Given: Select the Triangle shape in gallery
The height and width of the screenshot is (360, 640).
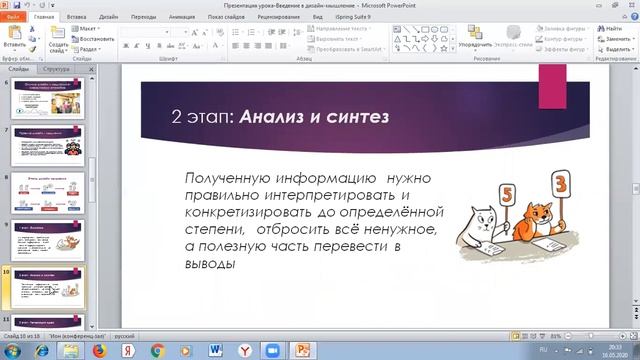Looking at the screenshot, I should click(x=397, y=39).
